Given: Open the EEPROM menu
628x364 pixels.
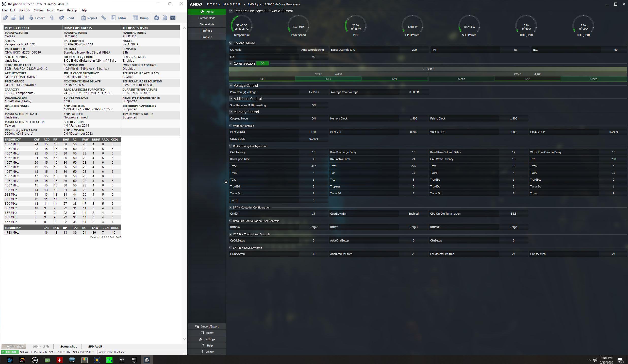Looking at the screenshot, I should point(24,10).
